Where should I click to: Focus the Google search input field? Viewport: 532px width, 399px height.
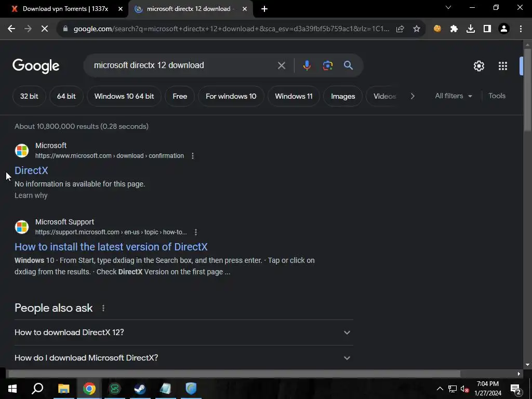[183, 65]
